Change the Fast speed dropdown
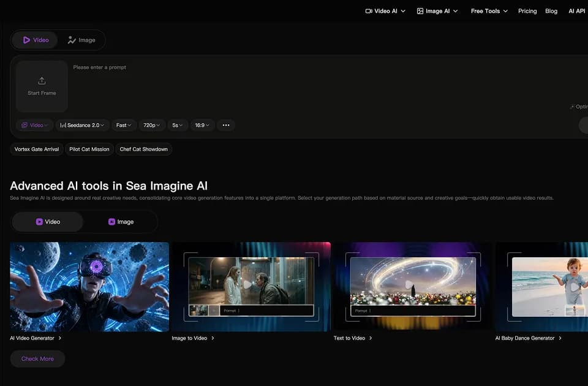 124,125
